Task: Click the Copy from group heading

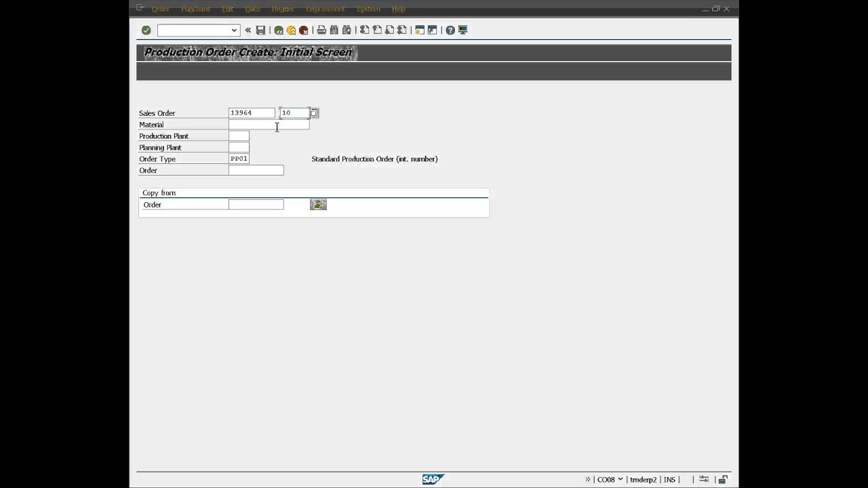Action: coord(159,193)
